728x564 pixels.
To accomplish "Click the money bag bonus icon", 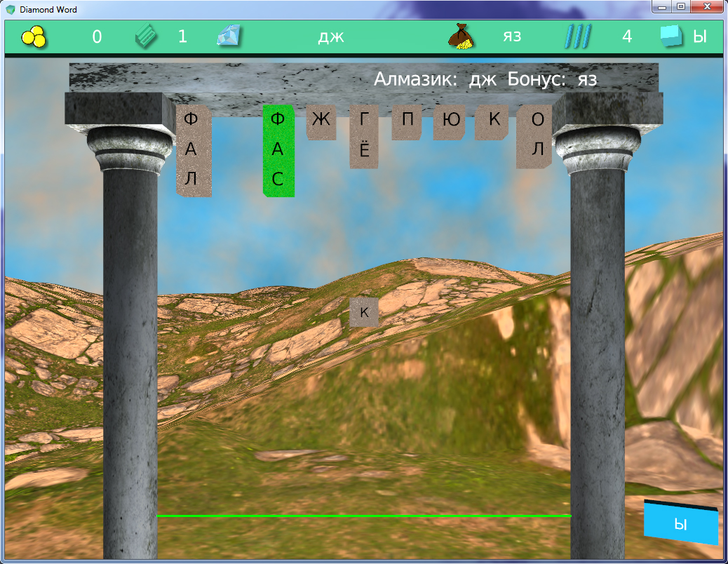I will (x=460, y=36).
